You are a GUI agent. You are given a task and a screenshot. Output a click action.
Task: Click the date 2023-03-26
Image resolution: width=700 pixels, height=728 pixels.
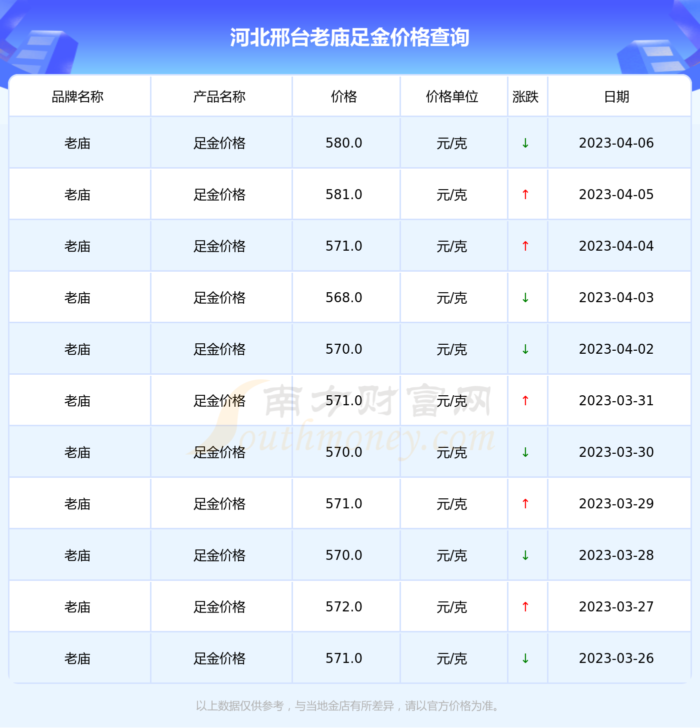pyautogui.click(x=616, y=658)
